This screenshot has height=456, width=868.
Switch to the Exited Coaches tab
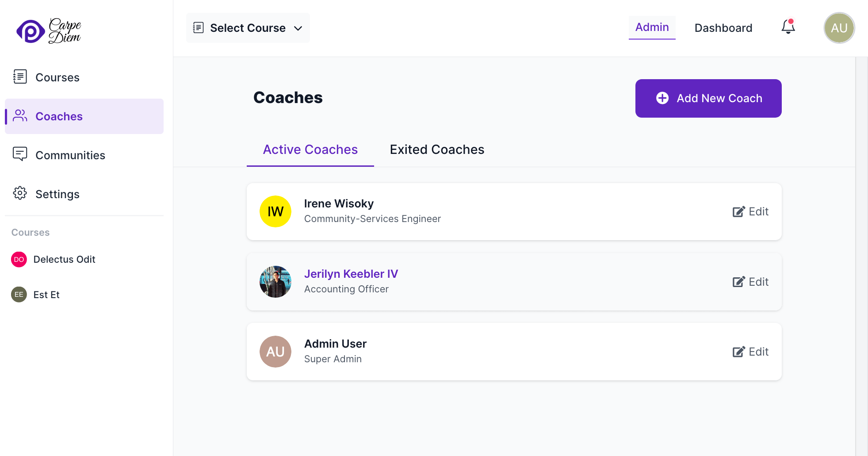click(x=436, y=149)
